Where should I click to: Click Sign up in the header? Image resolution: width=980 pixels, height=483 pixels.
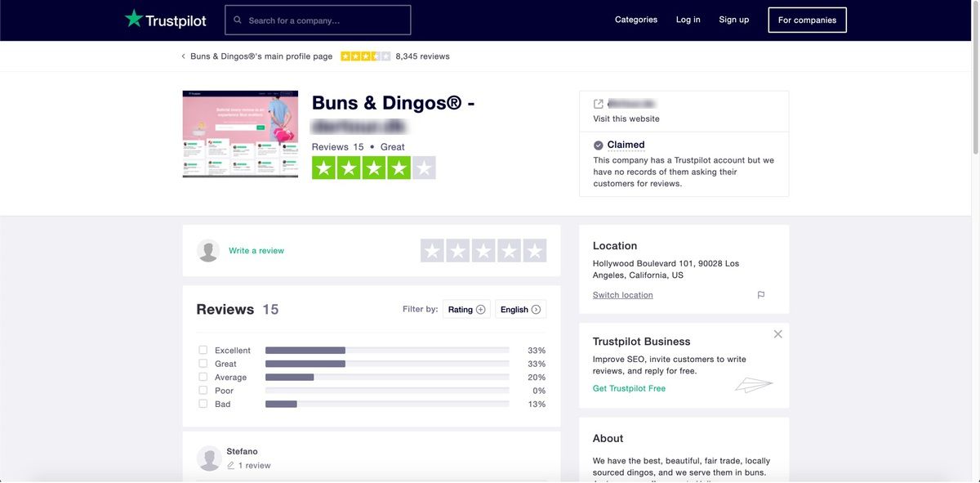coord(734,20)
